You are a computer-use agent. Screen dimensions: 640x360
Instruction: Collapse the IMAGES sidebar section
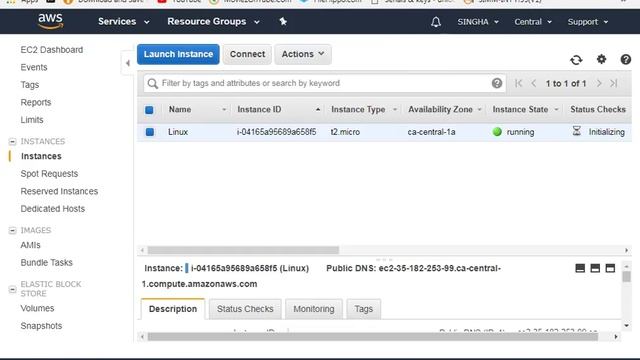coord(12,231)
